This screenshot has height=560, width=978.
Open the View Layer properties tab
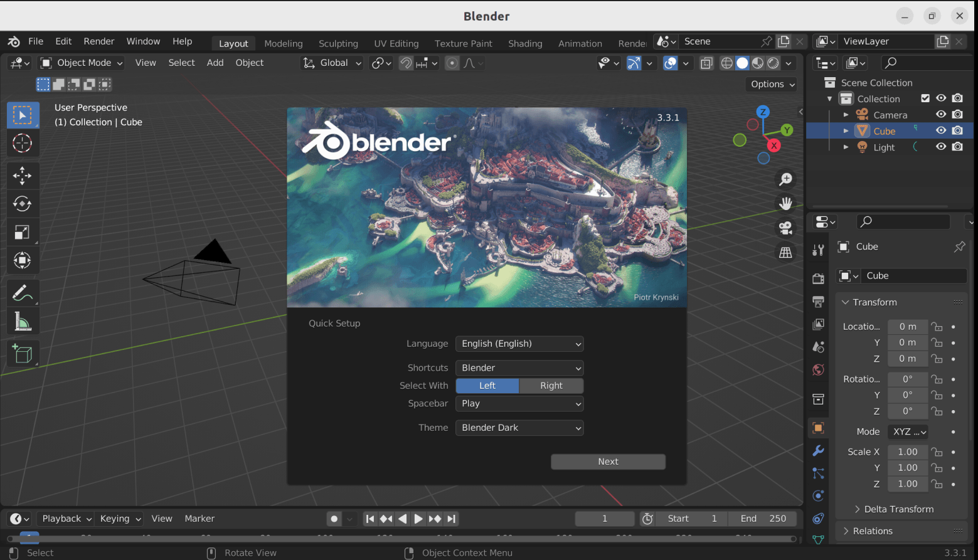pyautogui.click(x=818, y=324)
